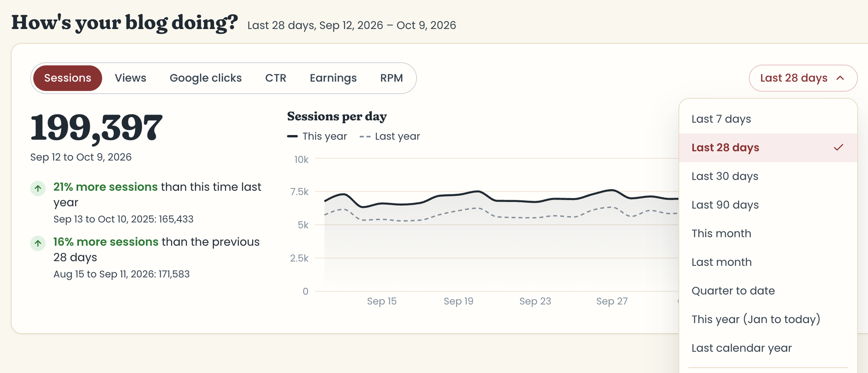Select This year (Jan to today) option
Image resolution: width=868 pixels, height=373 pixels.
click(768, 320)
